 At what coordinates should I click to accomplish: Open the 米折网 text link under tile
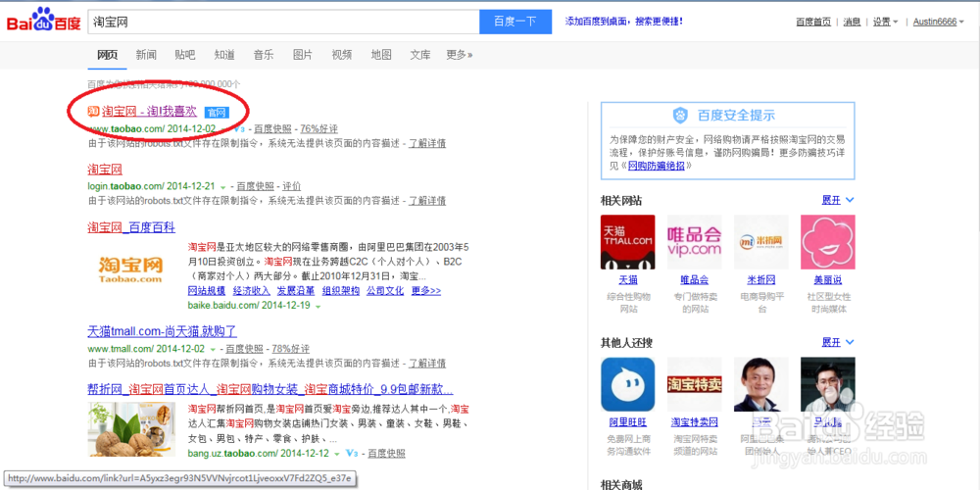click(761, 280)
